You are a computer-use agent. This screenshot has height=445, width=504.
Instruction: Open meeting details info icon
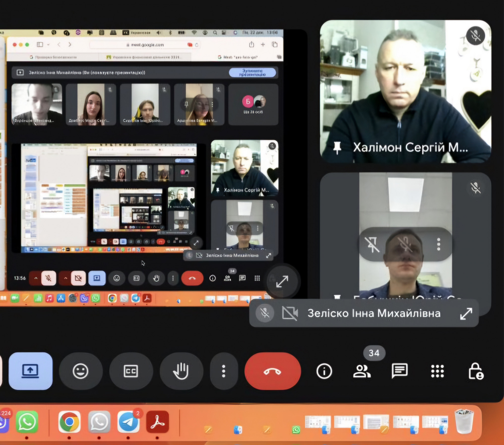tap(324, 371)
